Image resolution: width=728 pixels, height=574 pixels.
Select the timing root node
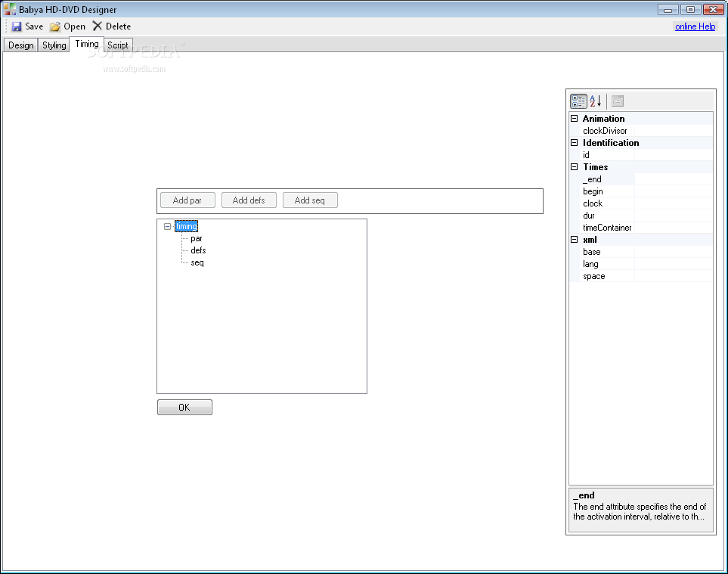pyautogui.click(x=187, y=226)
